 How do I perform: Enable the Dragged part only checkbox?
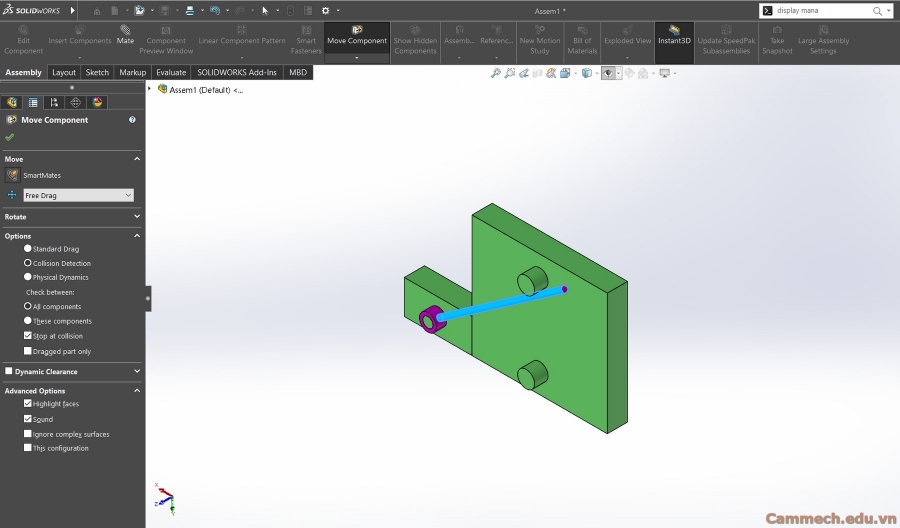pyautogui.click(x=28, y=351)
